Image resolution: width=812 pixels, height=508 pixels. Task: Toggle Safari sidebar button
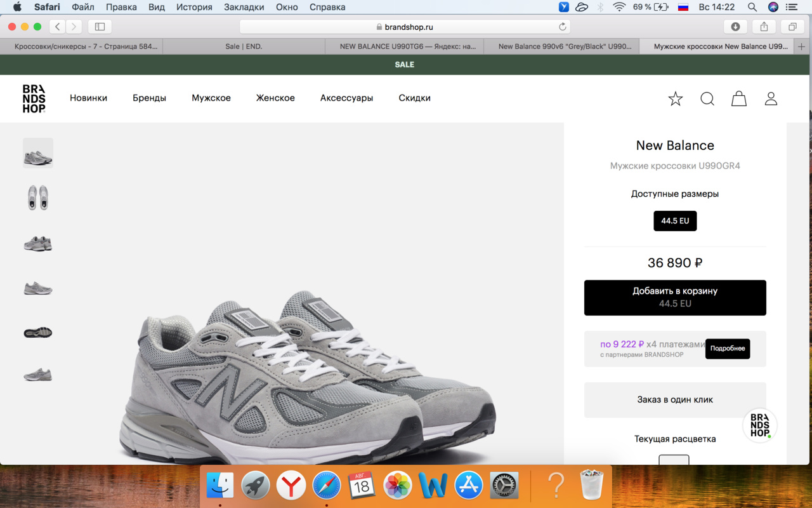[100, 27]
